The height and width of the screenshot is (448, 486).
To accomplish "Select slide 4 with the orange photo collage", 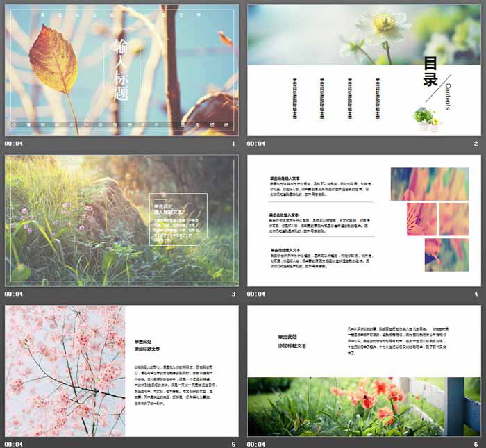I will coord(364,220).
